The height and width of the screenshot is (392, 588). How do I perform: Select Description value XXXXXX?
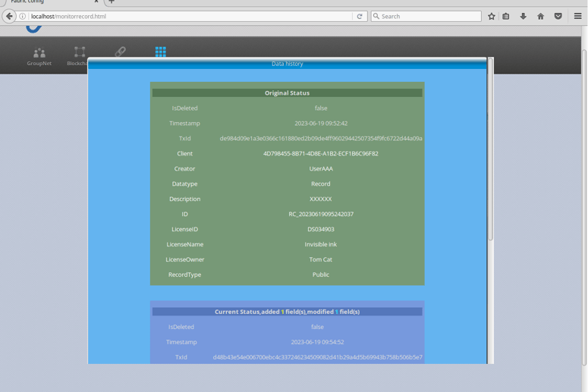tap(321, 199)
